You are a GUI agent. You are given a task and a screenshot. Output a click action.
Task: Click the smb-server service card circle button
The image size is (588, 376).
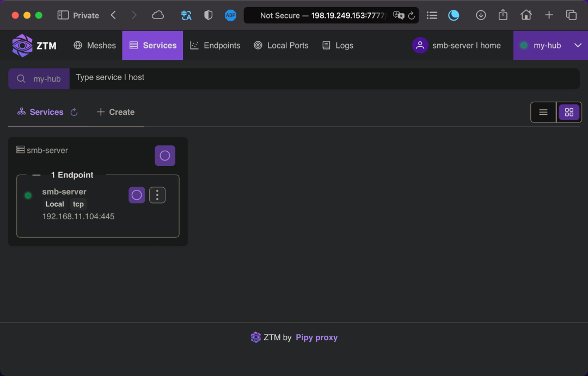[165, 156]
